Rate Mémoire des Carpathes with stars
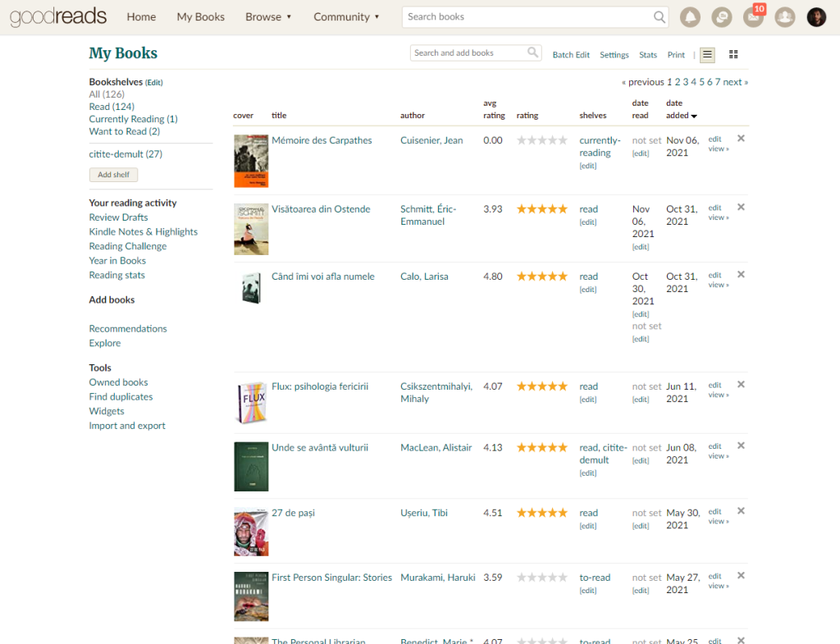The image size is (840, 644). [541, 140]
